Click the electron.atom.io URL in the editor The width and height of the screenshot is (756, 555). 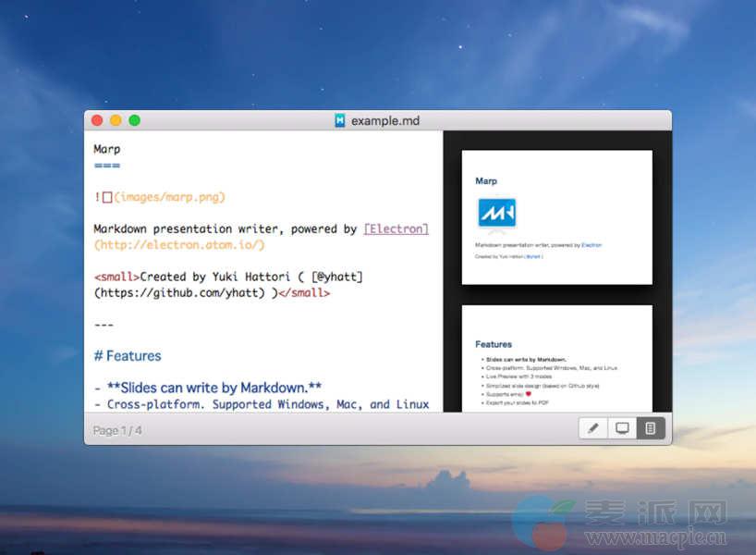coord(179,245)
